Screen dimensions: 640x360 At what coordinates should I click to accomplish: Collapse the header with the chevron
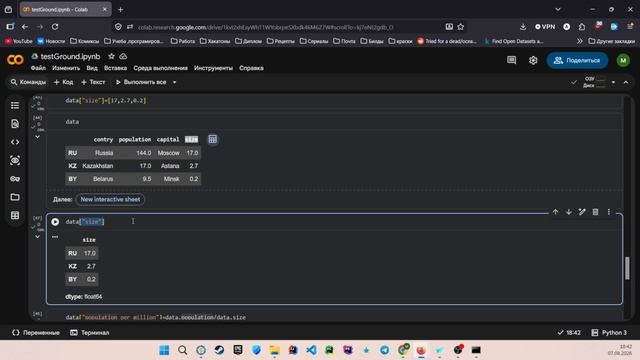(x=626, y=82)
